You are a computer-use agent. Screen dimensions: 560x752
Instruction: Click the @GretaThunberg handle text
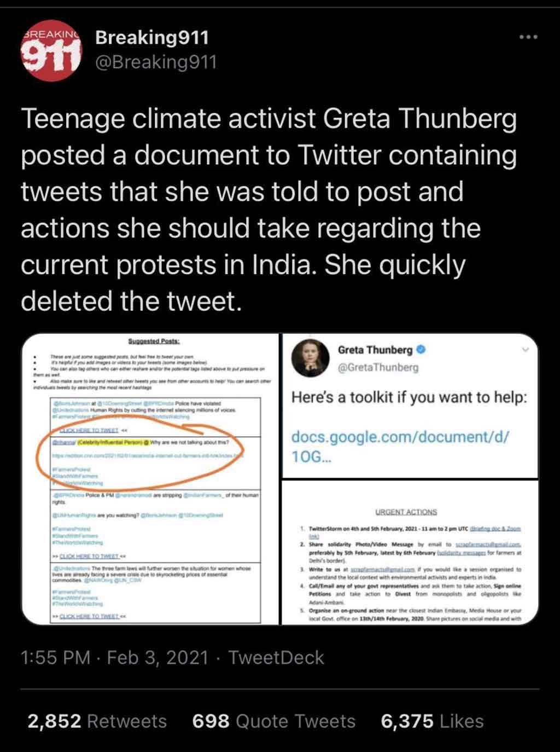coord(378,367)
